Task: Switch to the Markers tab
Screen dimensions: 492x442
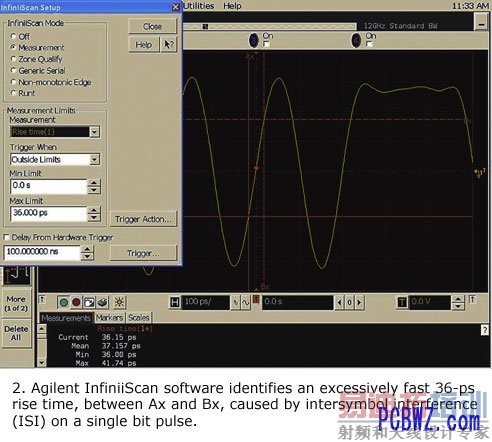Action: click(x=109, y=318)
